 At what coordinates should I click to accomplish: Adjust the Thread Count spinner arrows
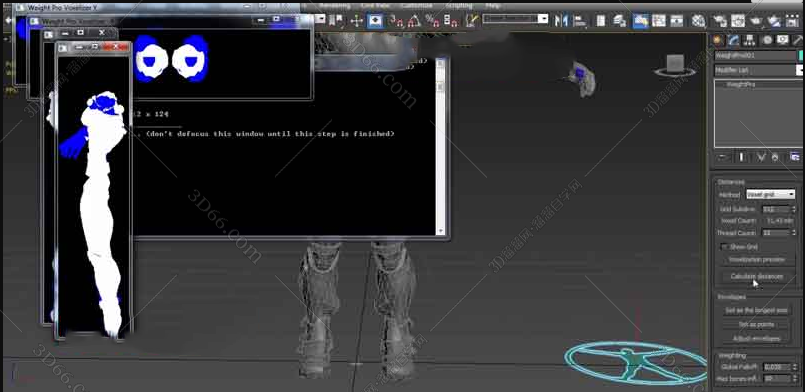click(x=795, y=233)
